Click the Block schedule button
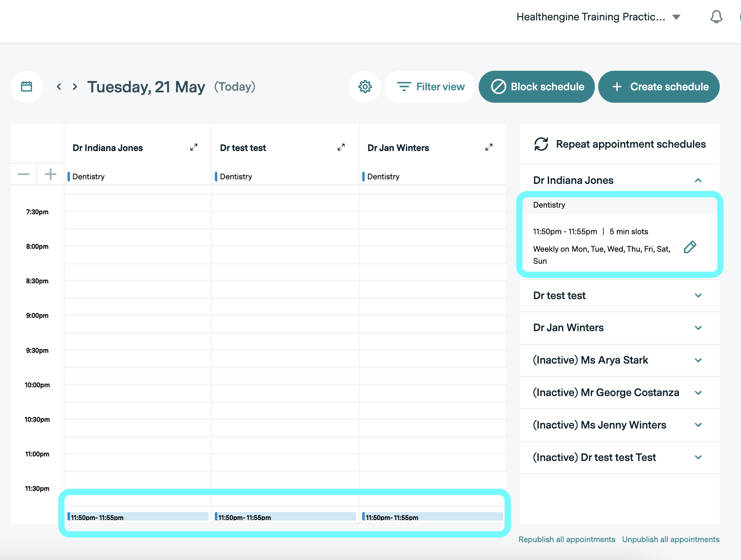This screenshot has height=560, width=741. [x=537, y=87]
